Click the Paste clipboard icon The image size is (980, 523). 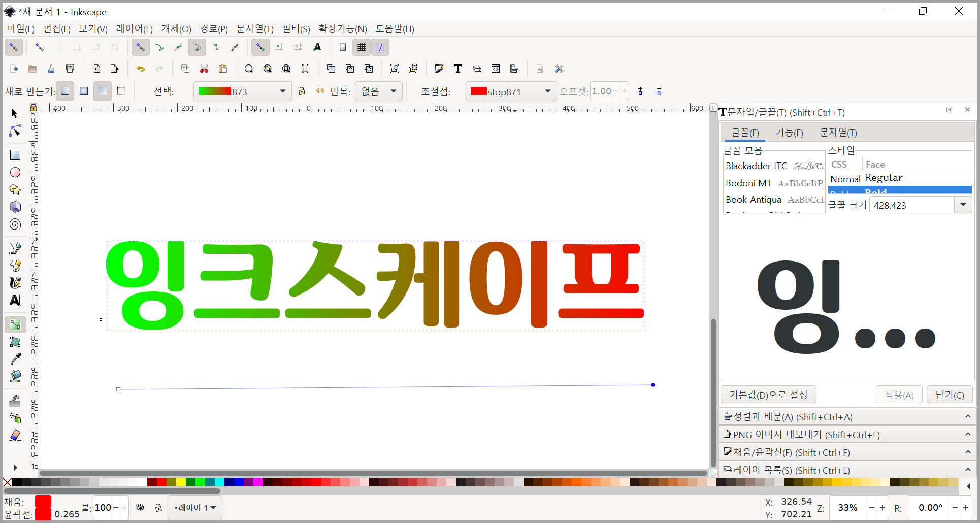222,69
